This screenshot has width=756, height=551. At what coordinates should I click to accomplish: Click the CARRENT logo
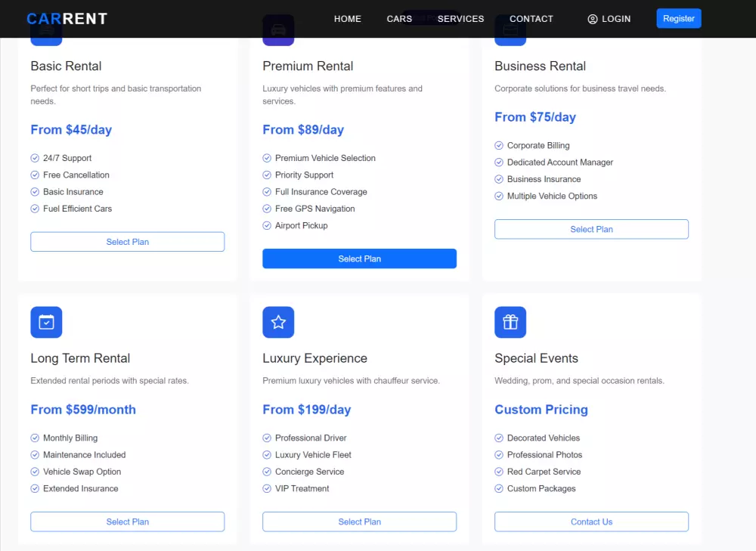pos(67,18)
